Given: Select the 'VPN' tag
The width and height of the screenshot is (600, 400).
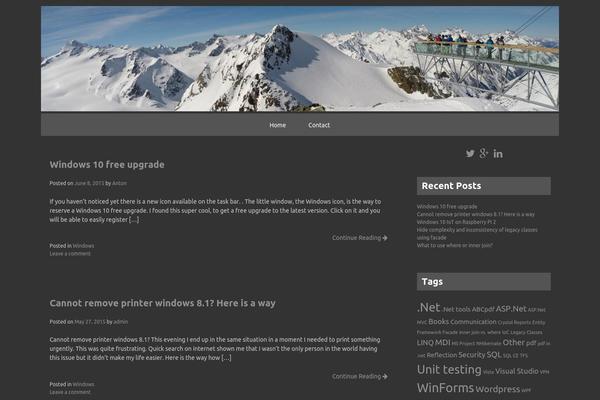Looking at the screenshot, I should tap(544, 372).
